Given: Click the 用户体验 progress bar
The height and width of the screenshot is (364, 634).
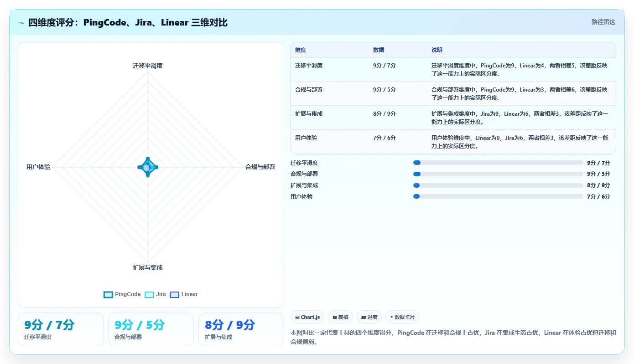Looking at the screenshot, I should (x=498, y=197).
